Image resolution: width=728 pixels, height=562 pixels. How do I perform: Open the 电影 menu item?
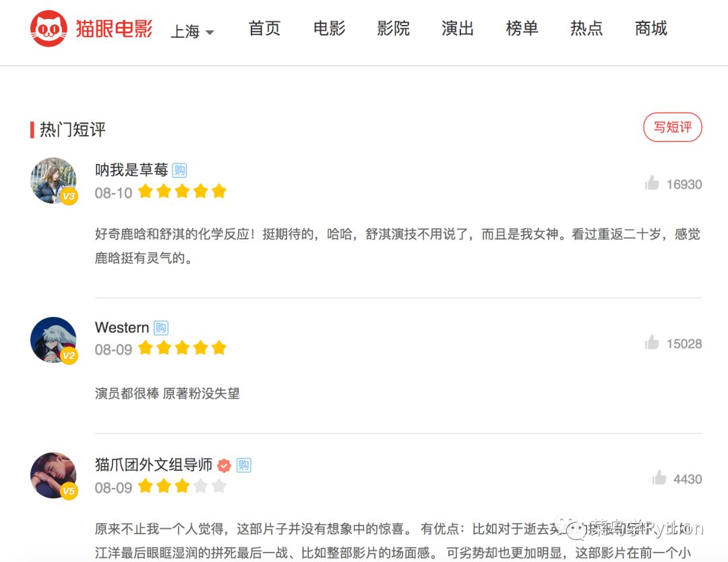[329, 28]
